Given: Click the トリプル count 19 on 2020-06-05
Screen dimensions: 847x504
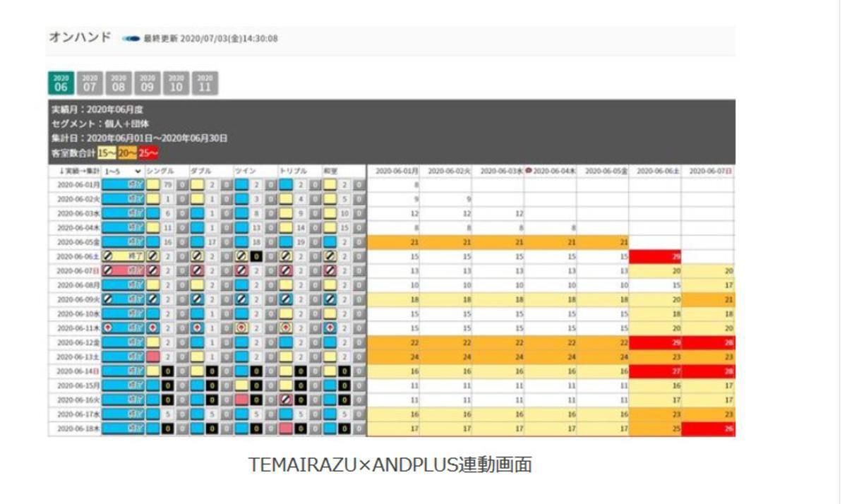Looking at the screenshot, I should pyautogui.click(x=301, y=243).
